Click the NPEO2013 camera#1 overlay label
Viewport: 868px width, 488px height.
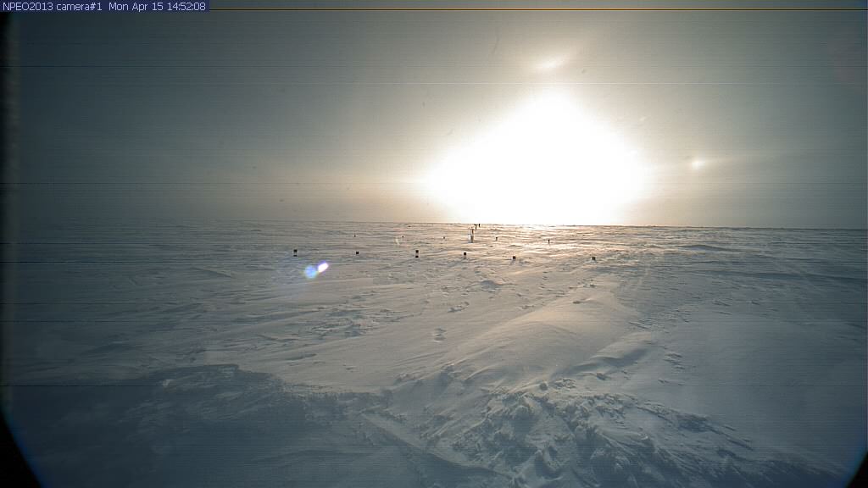(x=53, y=6)
